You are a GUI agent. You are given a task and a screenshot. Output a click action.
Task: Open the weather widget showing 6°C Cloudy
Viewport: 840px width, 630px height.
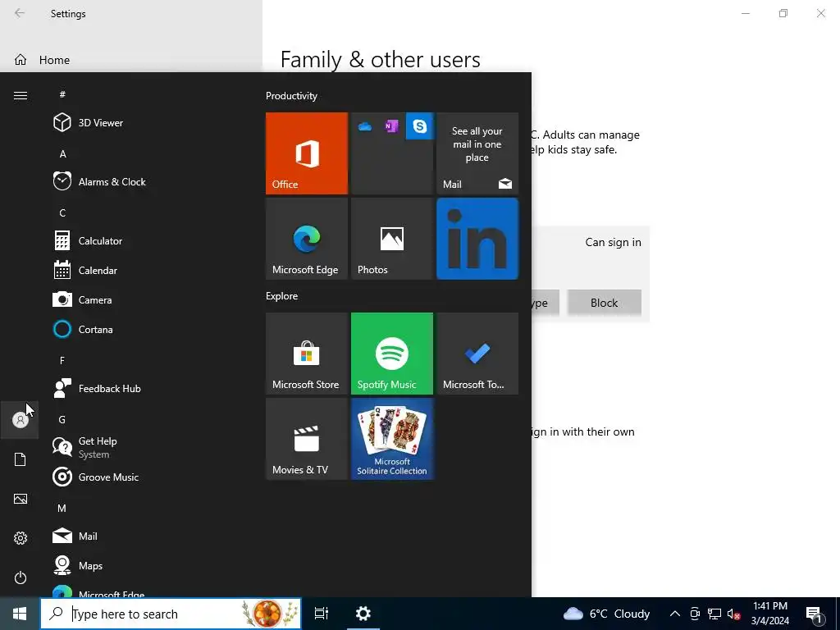pos(606,614)
